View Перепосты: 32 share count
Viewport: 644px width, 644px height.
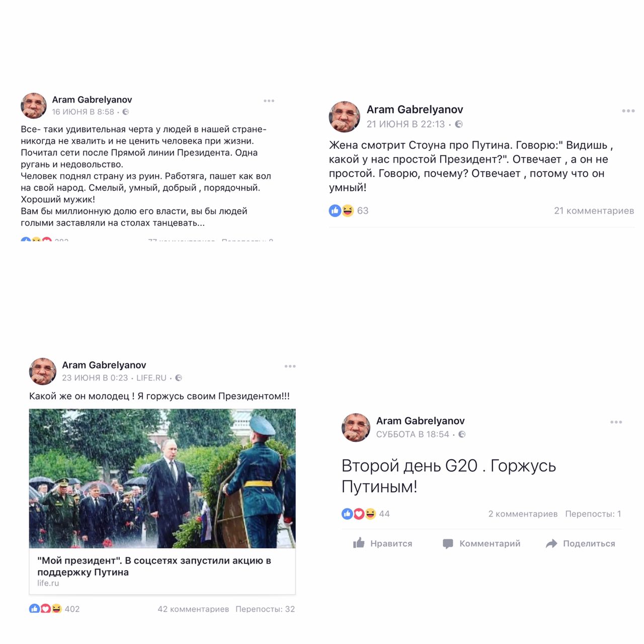(x=265, y=609)
